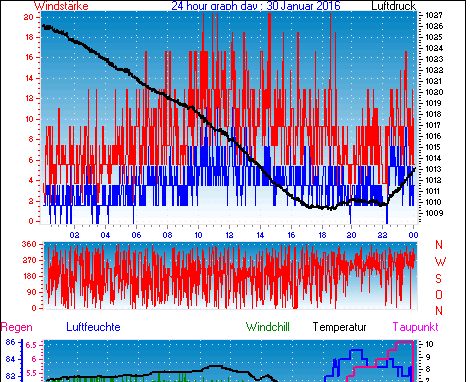This screenshot has width=470, height=382.
Task: Click the 86 humidity axis value
Action: [x=11, y=342]
